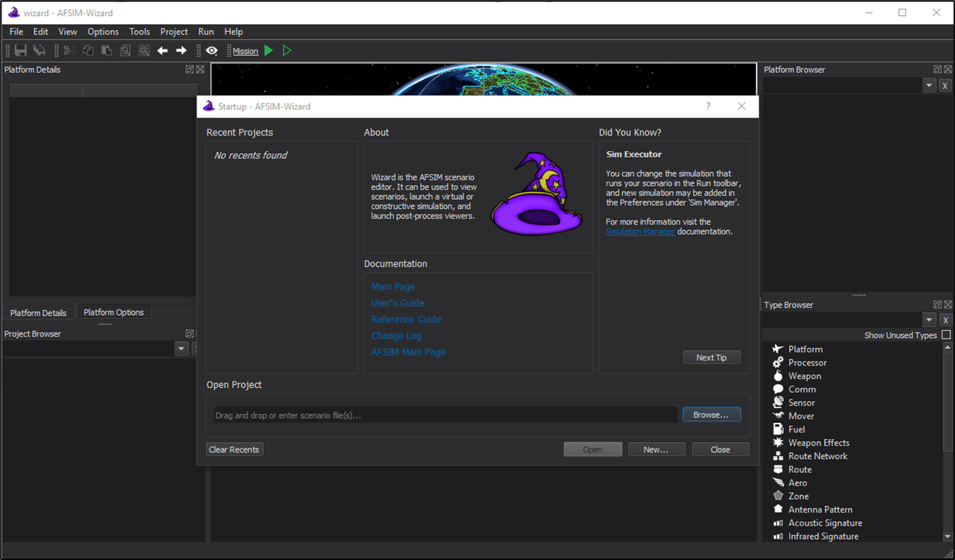This screenshot has height=560, width=955.
Task: Click the Browse... button
Action: click(712, 415)
